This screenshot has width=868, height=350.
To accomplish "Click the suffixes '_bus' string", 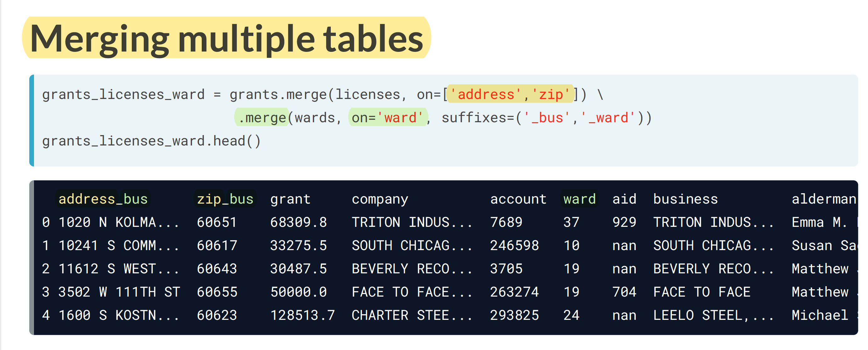I will click(x=547, y=118).
